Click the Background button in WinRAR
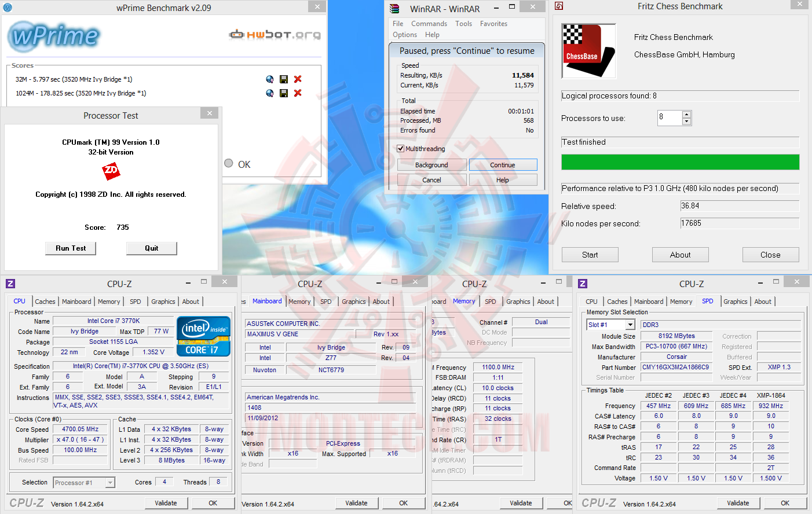 point(431,165)
